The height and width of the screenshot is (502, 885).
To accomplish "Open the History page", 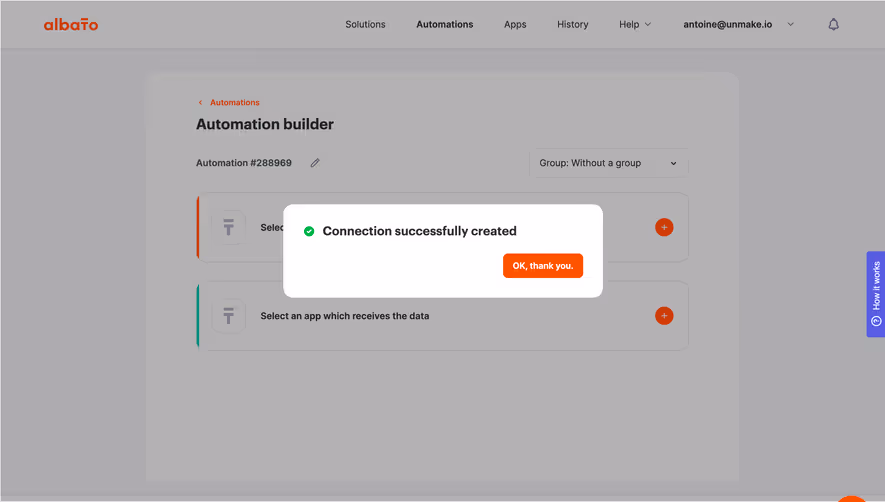I will [x=572, y=24].
